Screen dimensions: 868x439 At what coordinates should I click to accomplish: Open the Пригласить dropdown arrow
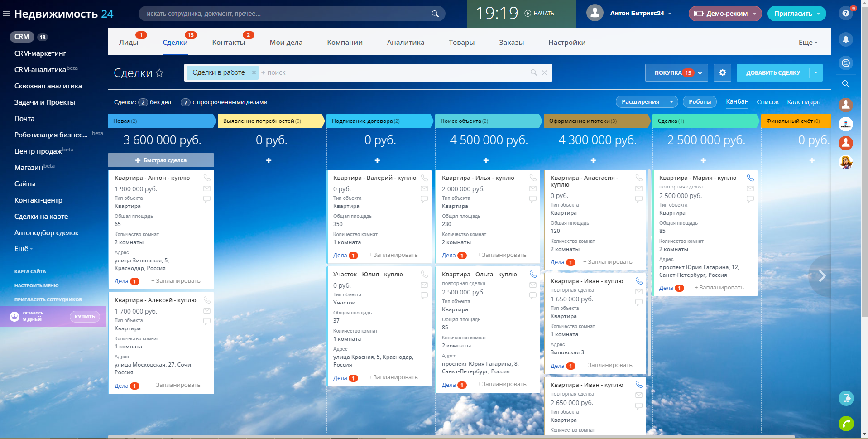(819, 14)
